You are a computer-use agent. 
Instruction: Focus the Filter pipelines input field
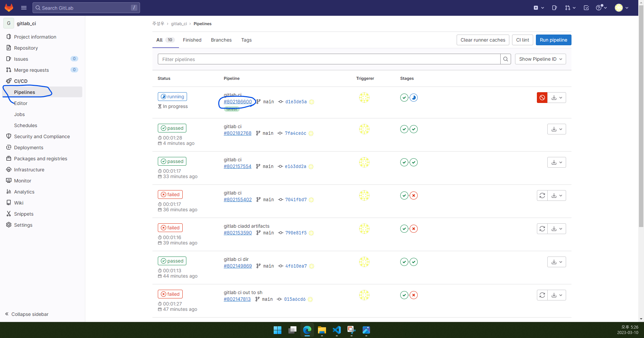point(329,59)
